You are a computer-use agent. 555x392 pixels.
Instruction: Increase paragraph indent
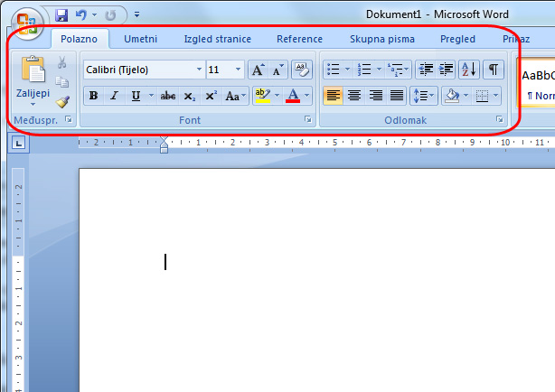tap(446, 70)
